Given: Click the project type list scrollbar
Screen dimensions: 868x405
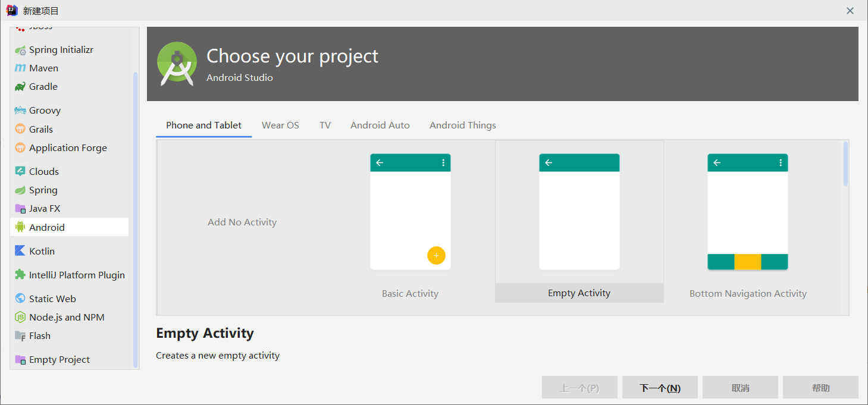Looking at the screenshot, I should 136,220.
